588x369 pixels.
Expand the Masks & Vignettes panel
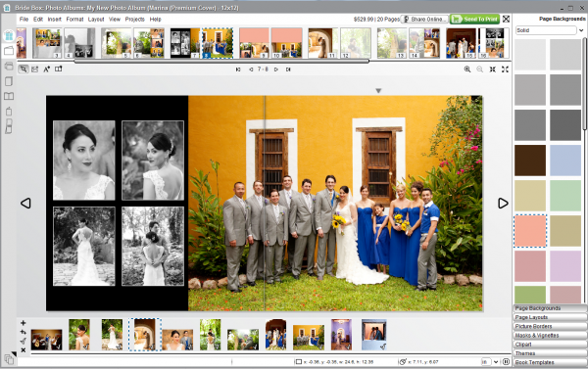(x=550, y=336)
